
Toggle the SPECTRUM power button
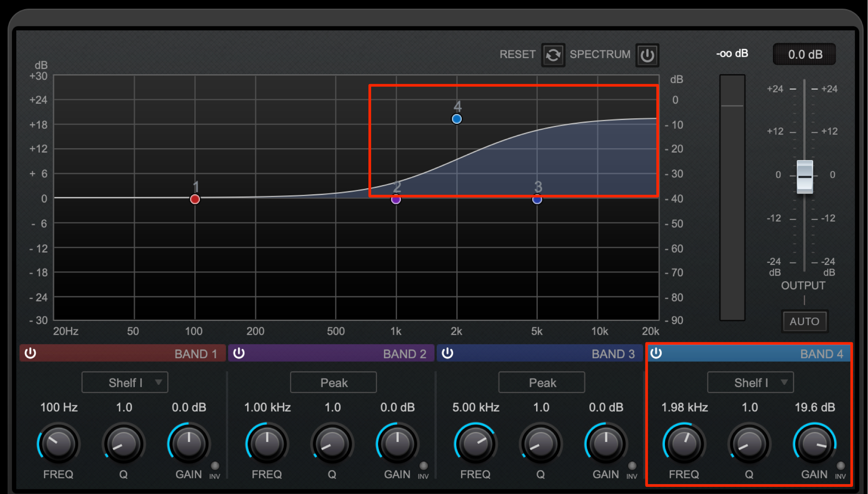pyautogui.click(x=647, y=55)
